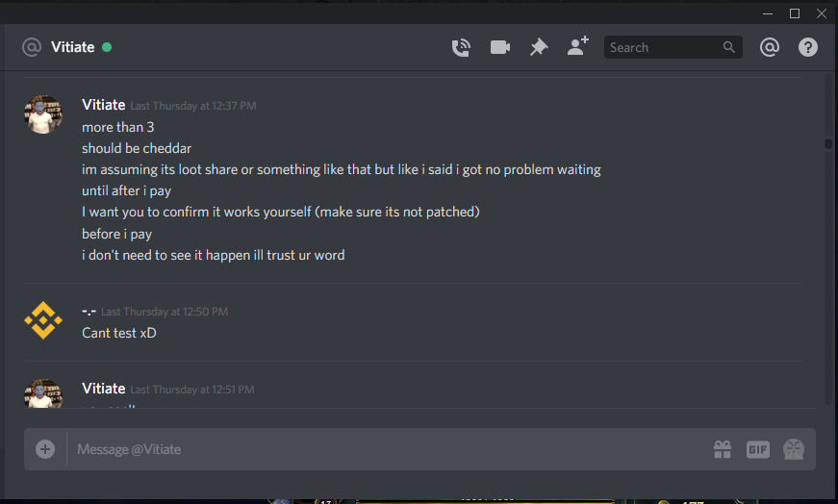Open the mentions inbox icon
Screen dimensions: 838x504
(x=769, y=47)
